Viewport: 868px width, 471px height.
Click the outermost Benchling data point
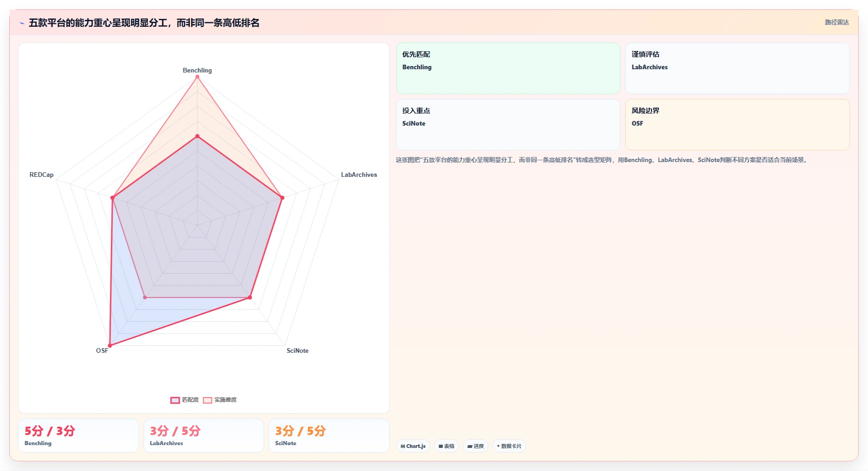pos(197,77)
